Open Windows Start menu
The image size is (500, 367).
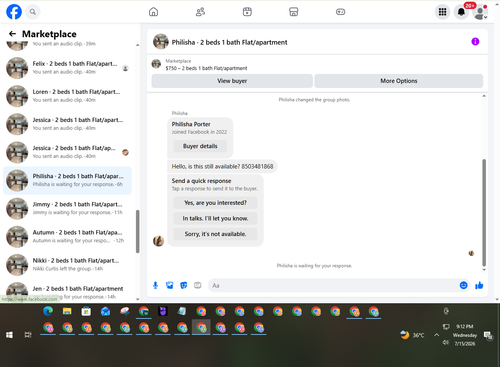9,335
